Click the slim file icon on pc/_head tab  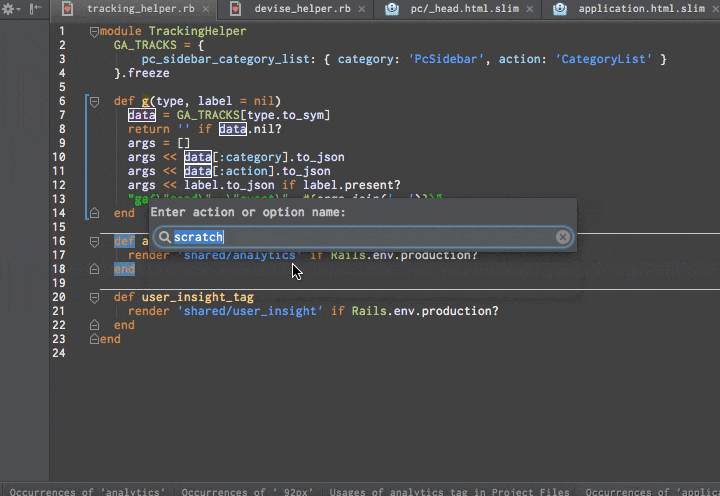(392, 9)
